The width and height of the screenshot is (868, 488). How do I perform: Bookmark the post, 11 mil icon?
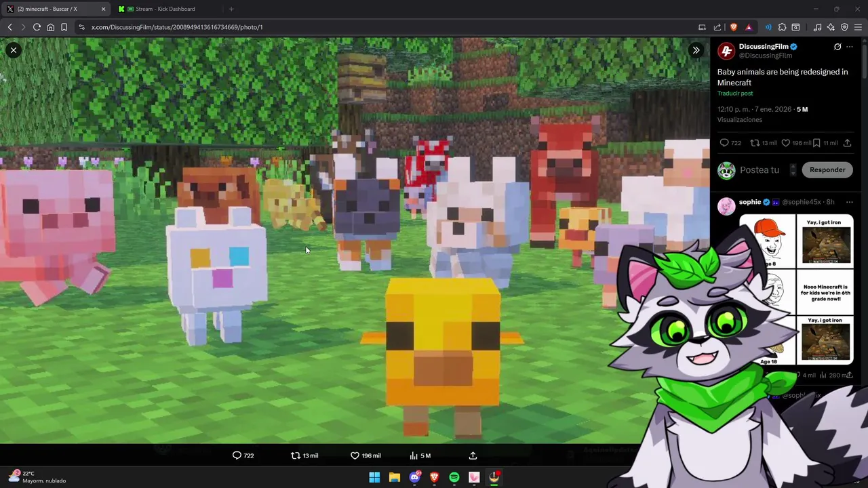pyautogui.click(x=825, y=143)
